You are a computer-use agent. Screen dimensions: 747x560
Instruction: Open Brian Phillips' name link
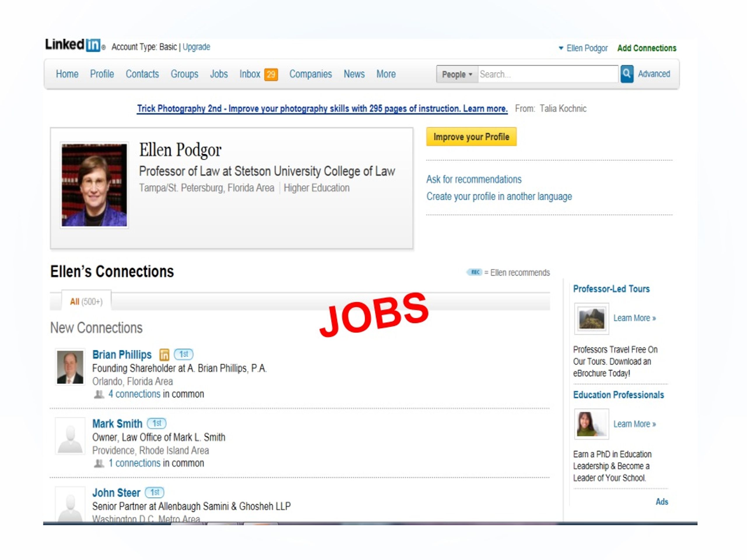click(122, 354)
